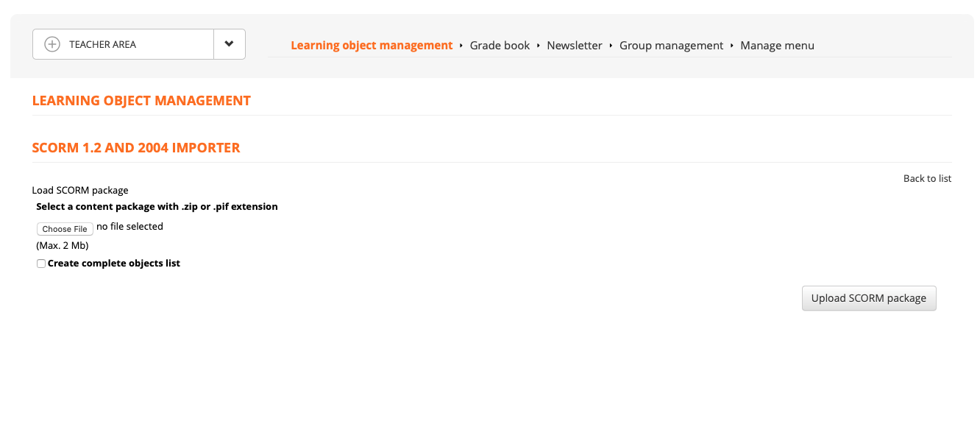Go to the Grade book menu item
This screenshot has width=980, height=427.
(x=500, y=46)
